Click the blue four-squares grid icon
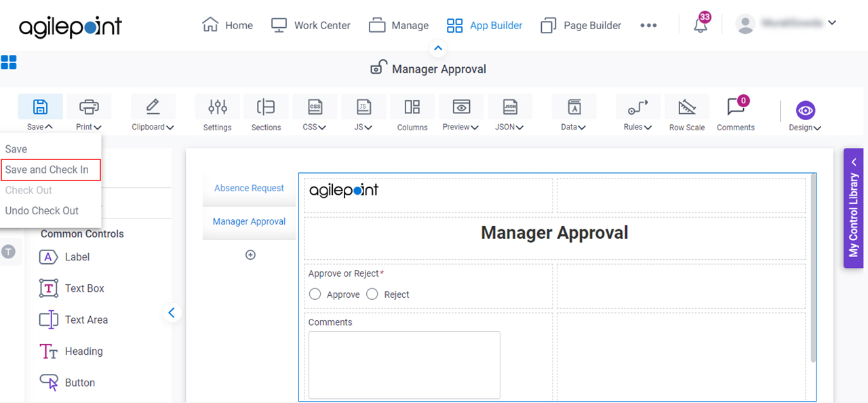 coord(9,63)
